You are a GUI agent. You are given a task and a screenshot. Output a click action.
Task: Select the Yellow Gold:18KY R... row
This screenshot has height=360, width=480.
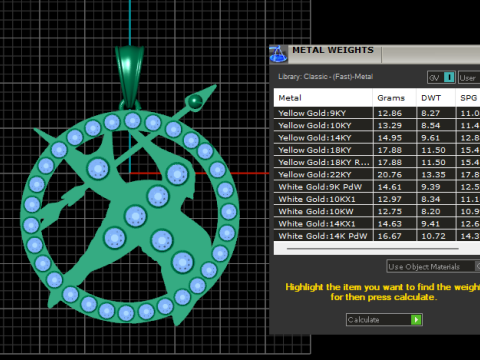(377, 162)
